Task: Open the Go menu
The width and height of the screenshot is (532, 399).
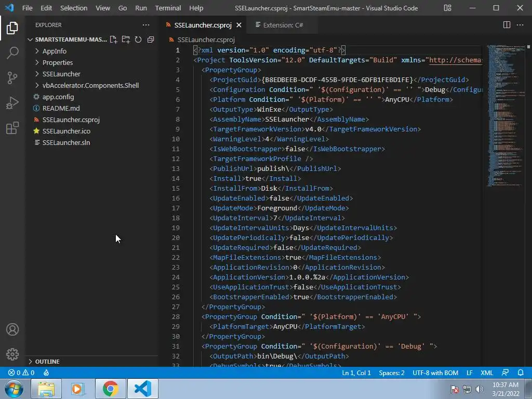Action: click(x=123, y=8)
